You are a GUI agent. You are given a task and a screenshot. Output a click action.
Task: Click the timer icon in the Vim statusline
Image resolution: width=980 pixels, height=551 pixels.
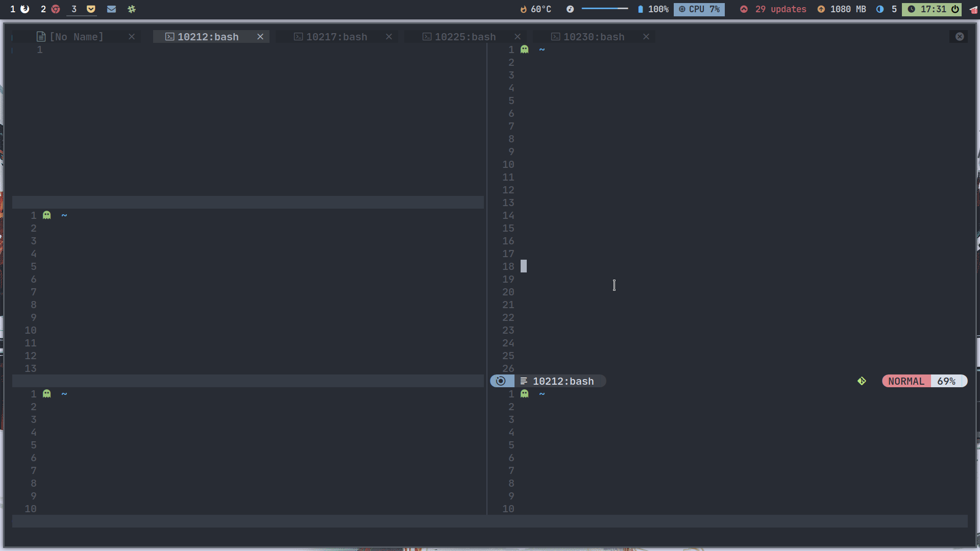(501, 381)
